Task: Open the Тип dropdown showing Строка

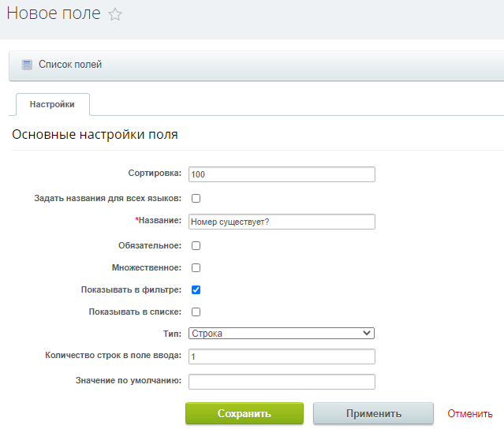Action: (282, 334)
